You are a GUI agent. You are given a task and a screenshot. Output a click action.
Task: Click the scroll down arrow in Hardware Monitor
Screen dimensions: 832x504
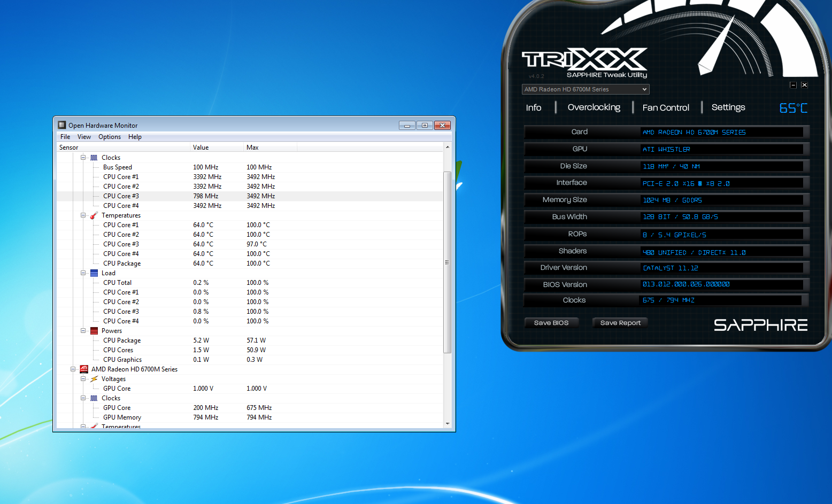pyautogui.click(x=448, y=424)
